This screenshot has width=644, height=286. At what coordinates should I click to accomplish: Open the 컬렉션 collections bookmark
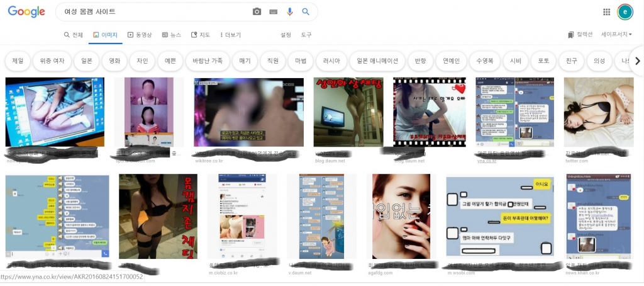[580, 35]
